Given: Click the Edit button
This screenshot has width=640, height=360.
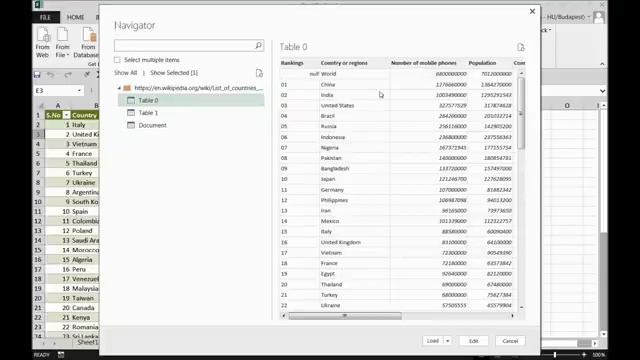Looking at the screenshot, I should [473, 341].
